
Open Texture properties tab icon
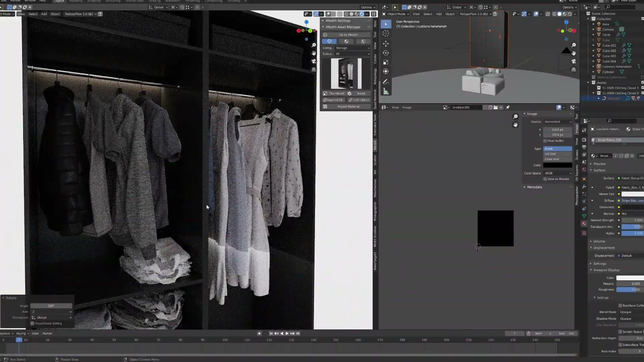click(x=584, y=233)
